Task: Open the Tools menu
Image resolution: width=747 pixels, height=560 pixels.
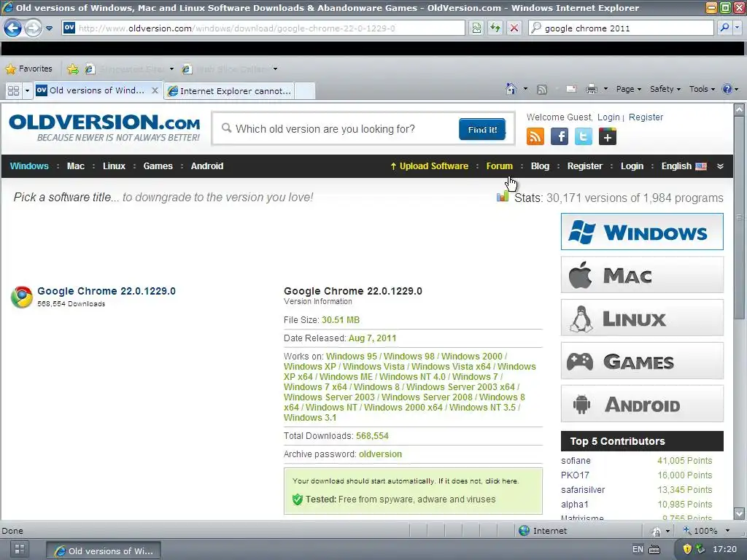Action: [x=702, y=89]
